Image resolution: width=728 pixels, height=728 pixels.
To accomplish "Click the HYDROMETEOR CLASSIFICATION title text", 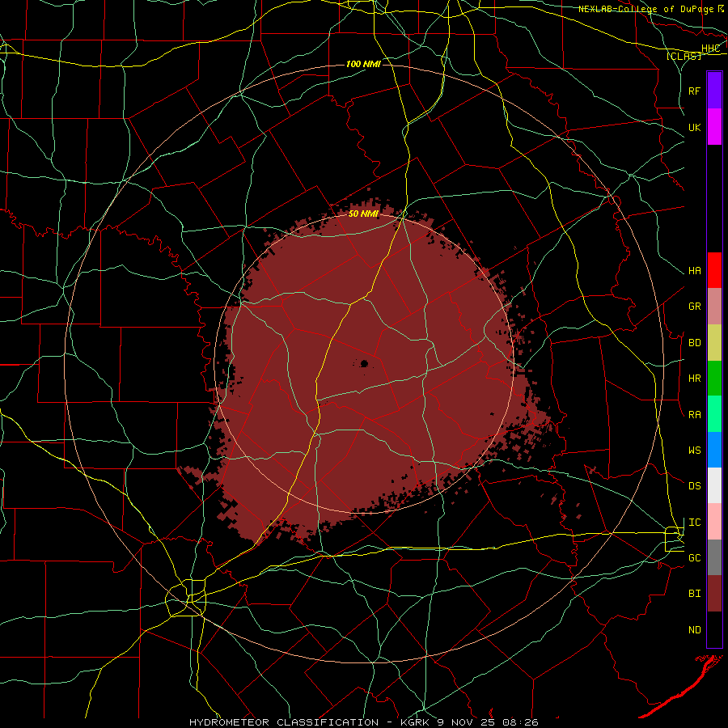I will pyautogui.click(x=284, y=722).
